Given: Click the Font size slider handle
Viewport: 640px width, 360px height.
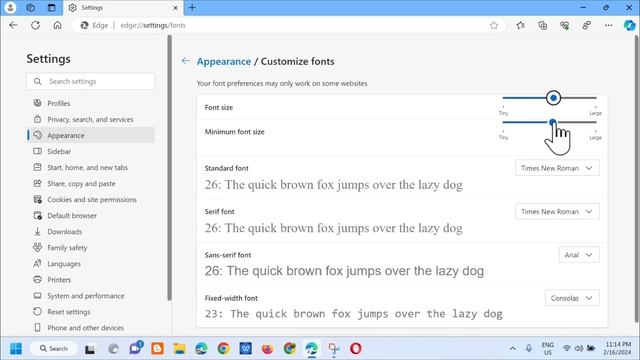Looking at the screenshot, I should click(553, 98).
